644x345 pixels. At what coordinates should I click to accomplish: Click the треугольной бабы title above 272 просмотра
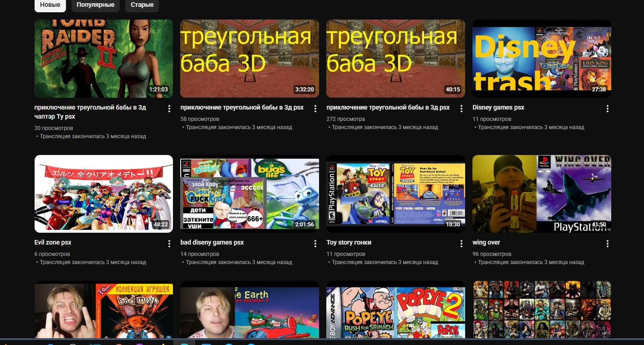pyautogui.click(x=388, y=108)
